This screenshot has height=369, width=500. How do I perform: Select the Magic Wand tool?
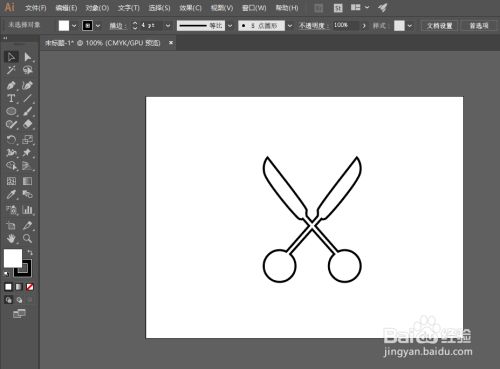[11, 70]
